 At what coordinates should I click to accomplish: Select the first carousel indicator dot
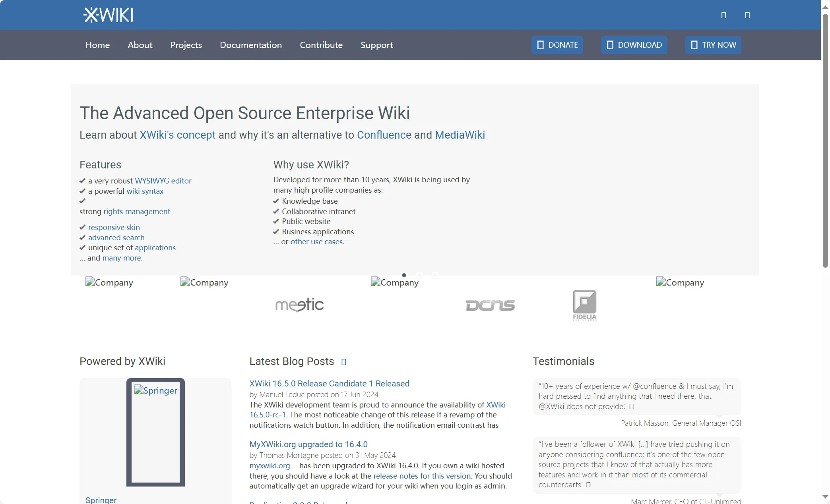(404, 275)
